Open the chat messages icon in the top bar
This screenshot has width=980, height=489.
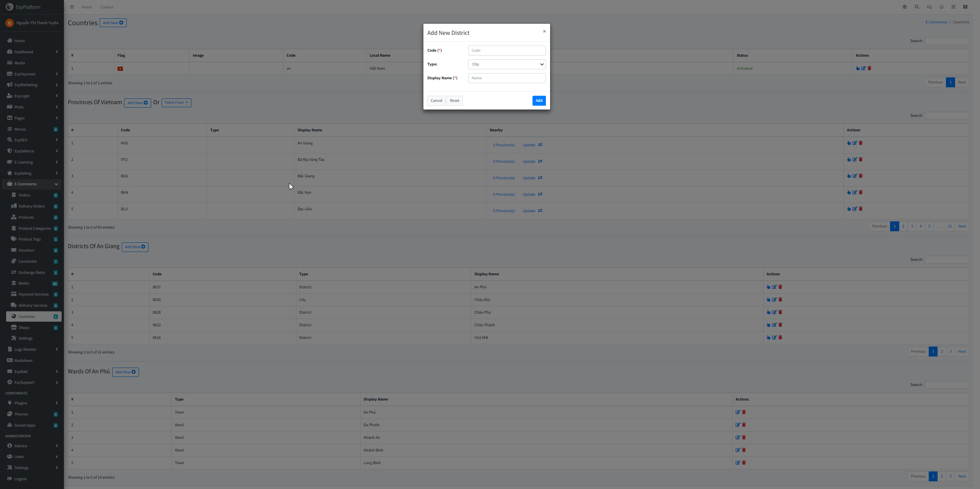[929, 7]
